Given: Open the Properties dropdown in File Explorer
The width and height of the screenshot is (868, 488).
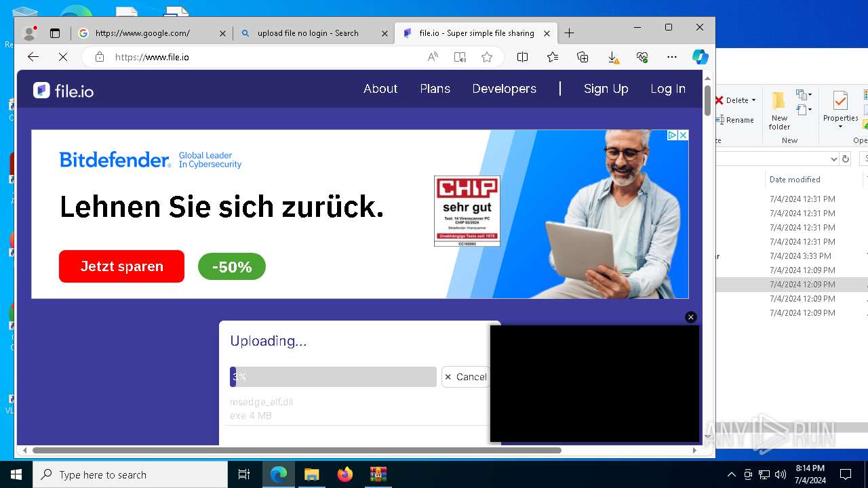Looking at the screenshot, I should pos(840,127).
